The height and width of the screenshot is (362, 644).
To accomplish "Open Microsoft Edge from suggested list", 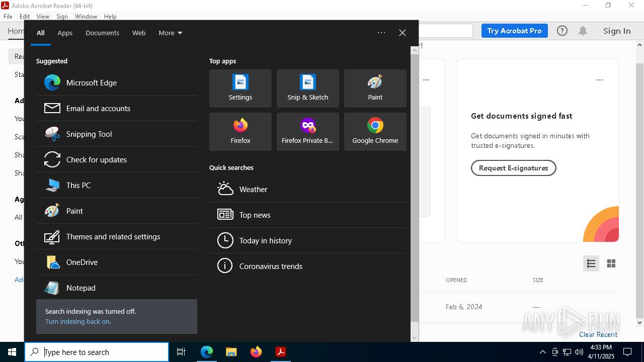I will (117, 82).
